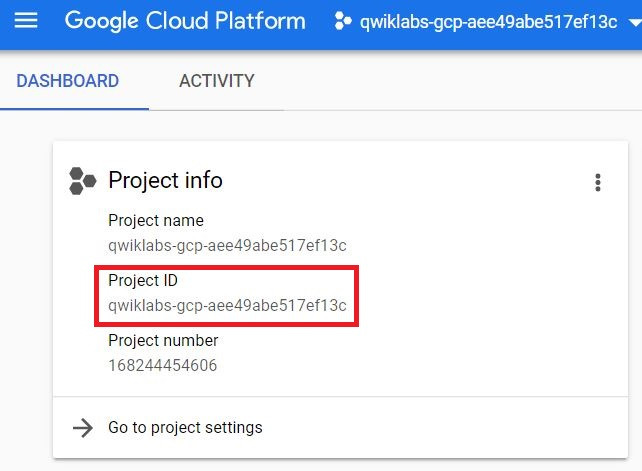Click the Google Cloud Platform logo text
Image resolution: width=642 pixels, height=471 pixels.
pyautogui.click(x=185, y=21)
